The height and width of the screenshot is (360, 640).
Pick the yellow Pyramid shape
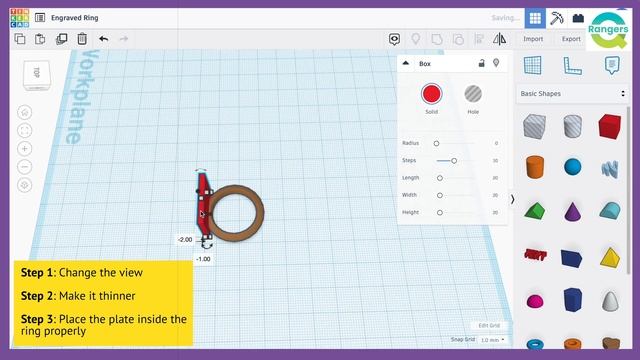pos(610,257)
